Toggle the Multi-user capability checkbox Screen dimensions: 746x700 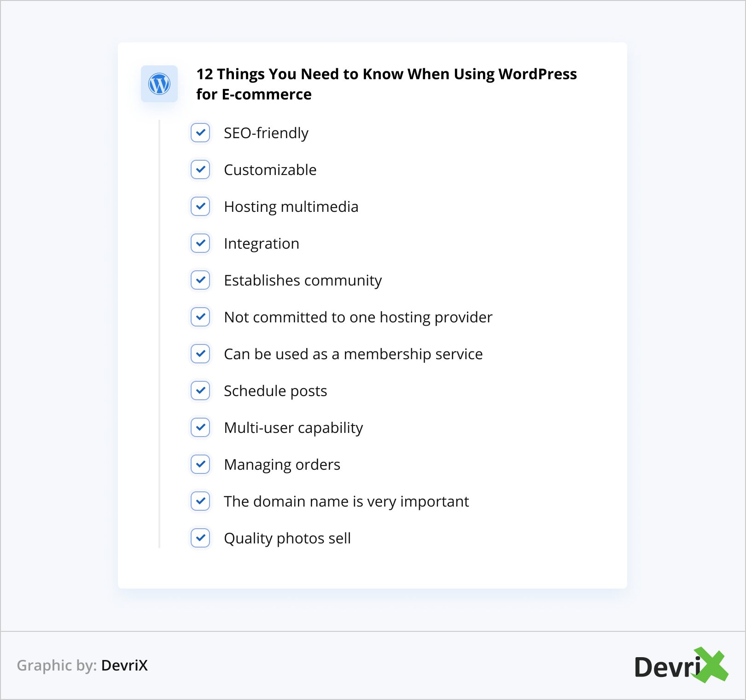[200, 427]
